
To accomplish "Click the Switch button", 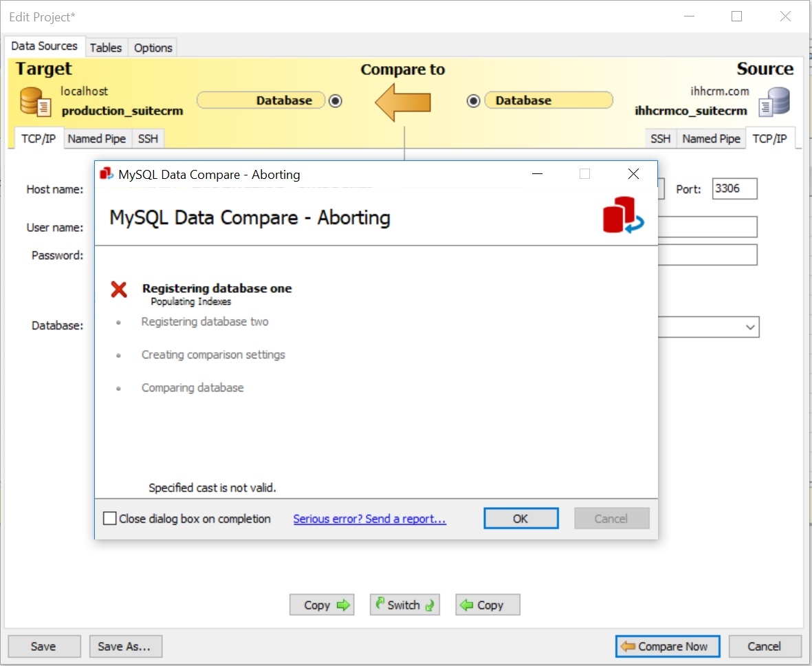I will 405,605.
